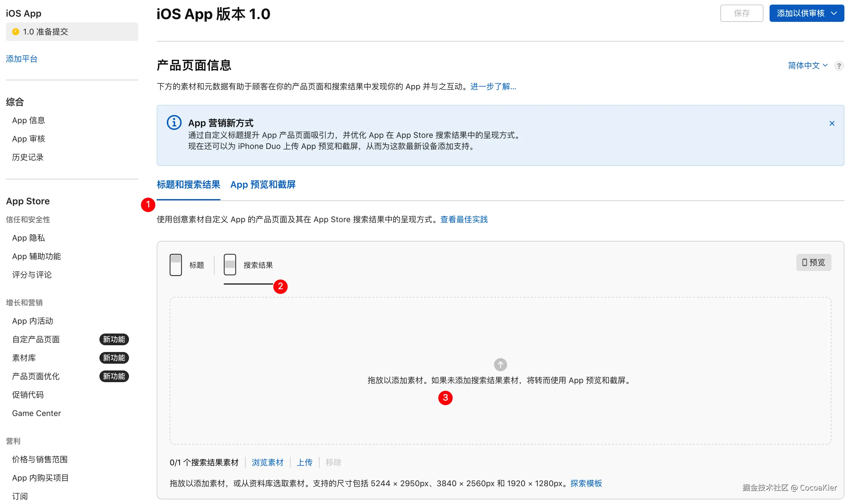Click the drag-and-drop asset upload area
This screenshot has height=504, width=849.
pos(500,370)
